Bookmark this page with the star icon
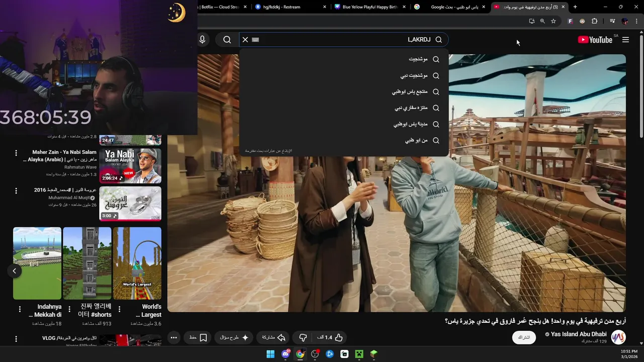 (x=553, y=21)
